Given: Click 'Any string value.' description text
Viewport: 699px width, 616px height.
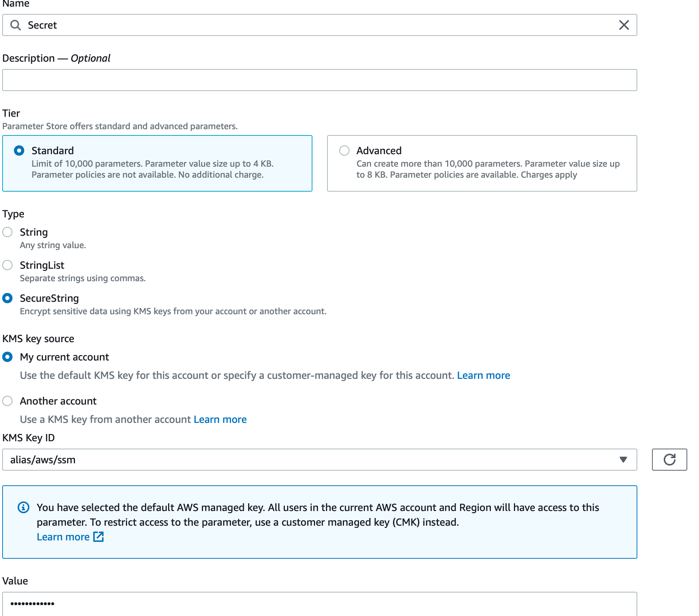Looking at the screenshot, I should tap(53, 245).
